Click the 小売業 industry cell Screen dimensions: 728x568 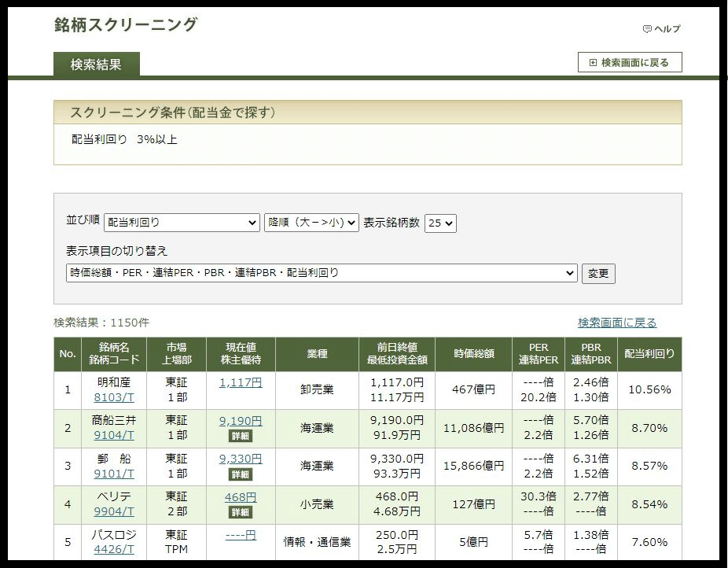[317, 504]
